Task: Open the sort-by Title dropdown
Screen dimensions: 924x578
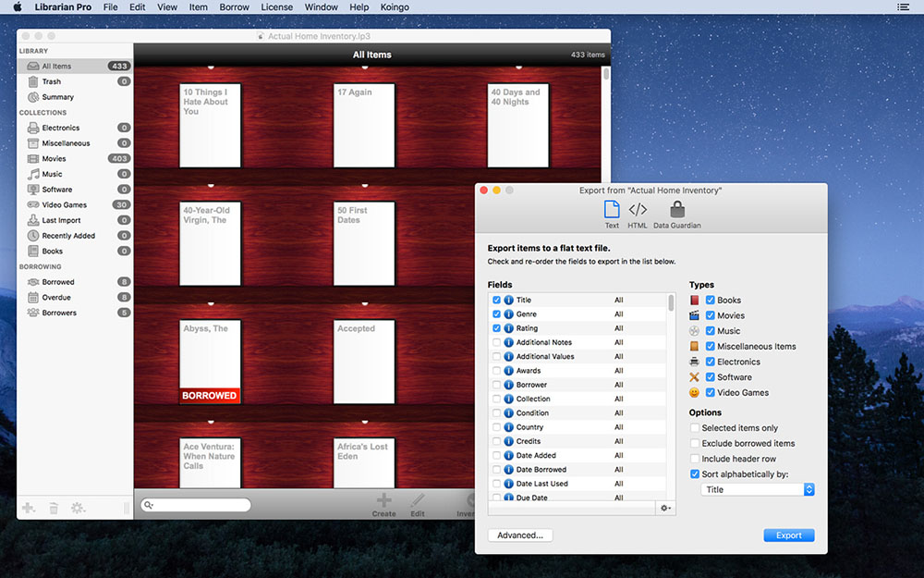Action: [x=758, y=489]
